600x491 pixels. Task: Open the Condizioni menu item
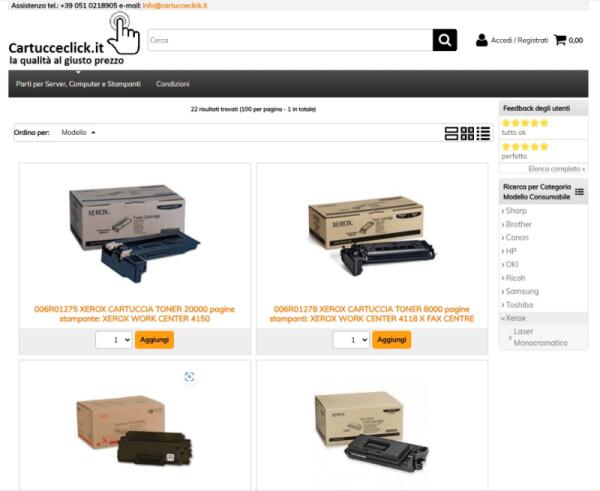[x=173, y=84]
